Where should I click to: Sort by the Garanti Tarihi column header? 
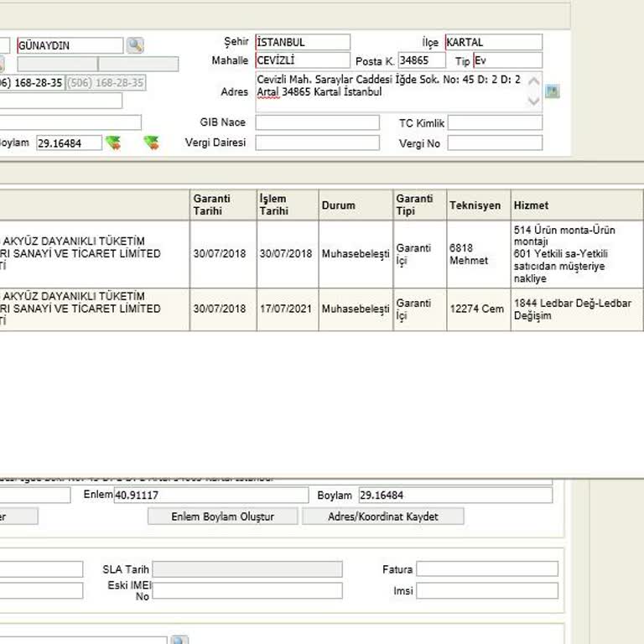pos(223,205)
